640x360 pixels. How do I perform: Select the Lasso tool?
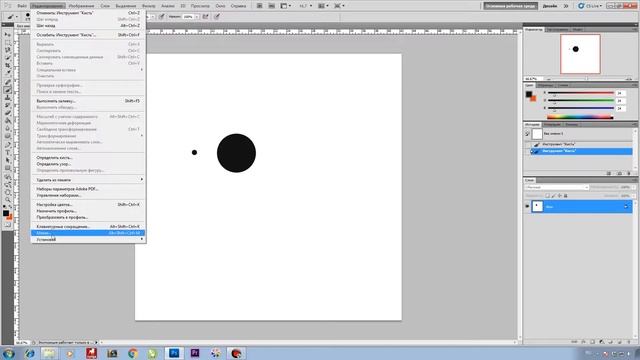point(8,50)
